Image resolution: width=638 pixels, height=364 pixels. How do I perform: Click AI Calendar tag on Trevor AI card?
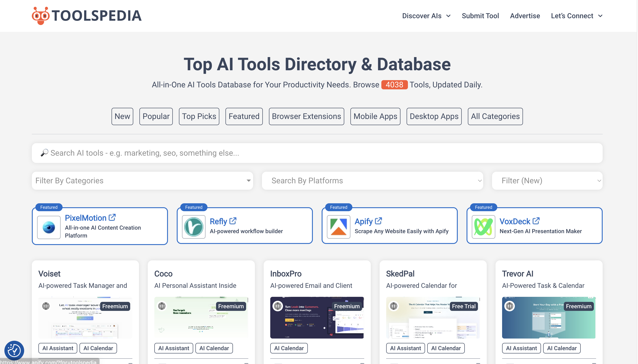[x=562, y=348]
